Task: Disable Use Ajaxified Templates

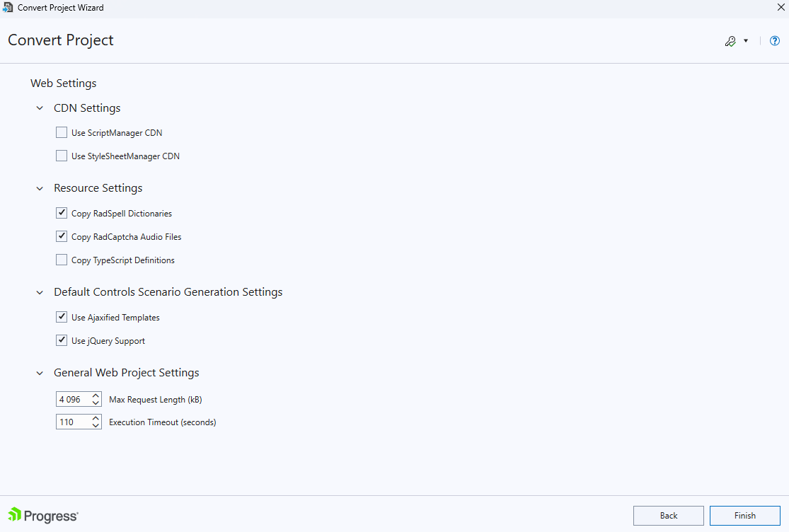Action: (62, 316)
